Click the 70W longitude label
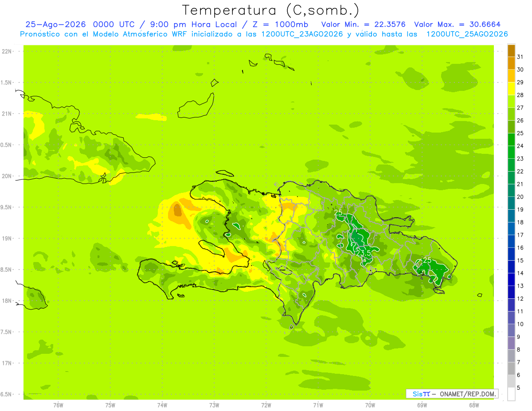This screenshot has width=532, height=411. click(x=370, y=405)
